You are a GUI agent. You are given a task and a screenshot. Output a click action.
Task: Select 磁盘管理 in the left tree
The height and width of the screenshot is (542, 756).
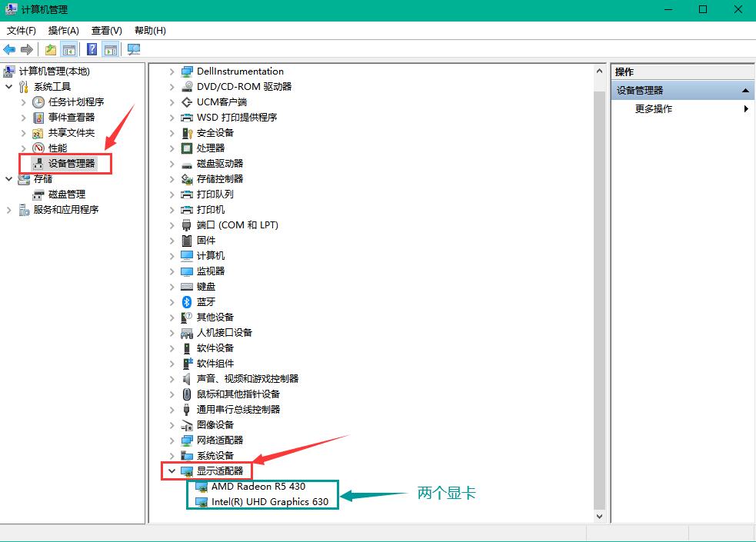pyautogui.click(x=67, y=195)
